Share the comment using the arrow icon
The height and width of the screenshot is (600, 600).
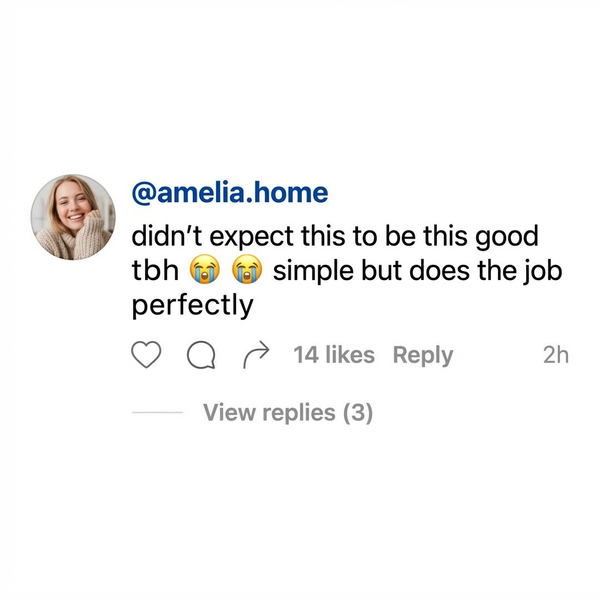click(x=257, y=355)
